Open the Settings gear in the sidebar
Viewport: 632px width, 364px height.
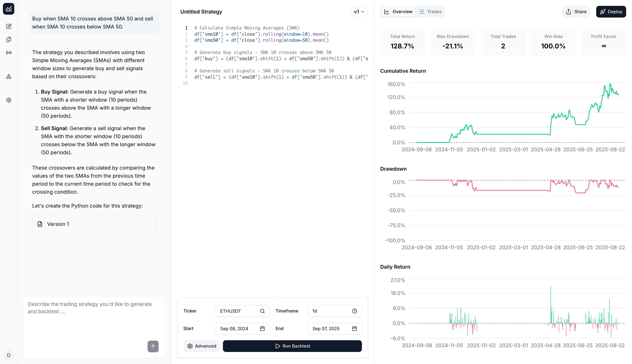coord(9,100)
